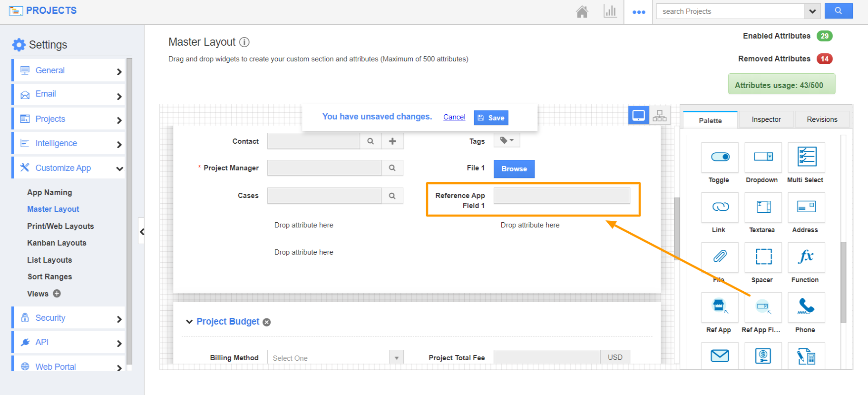Viewport: 868px width, 395px height.
Task: Open the Master Layout info icon
Action: [x=244, y=42]
